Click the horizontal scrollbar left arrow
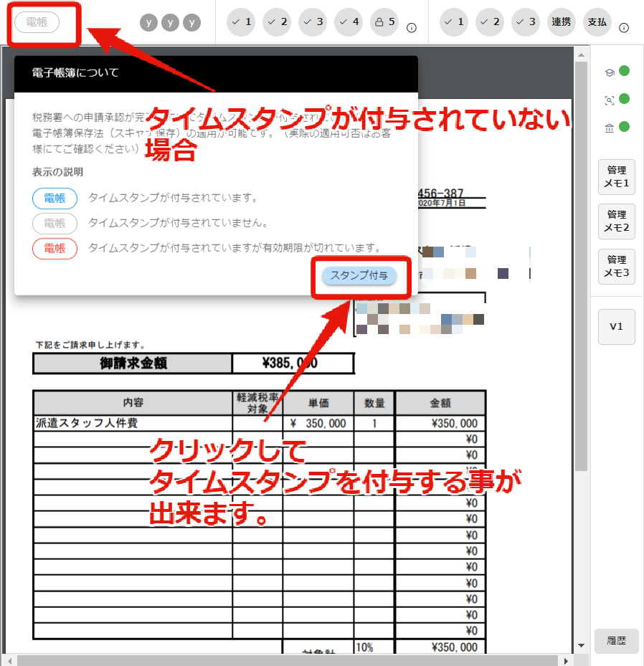Screen dimensions: 644x666 pos(10,661)
